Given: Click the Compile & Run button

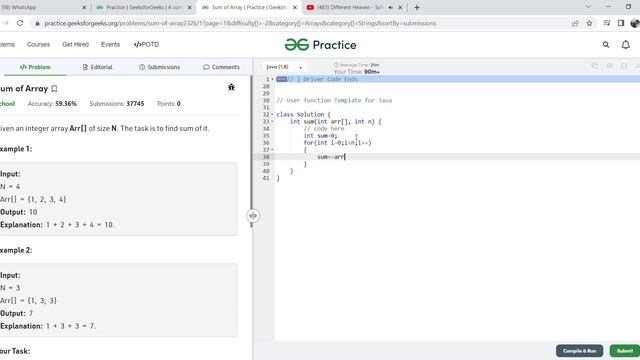Looking at the screenshot, I should [x=579, y=351].
